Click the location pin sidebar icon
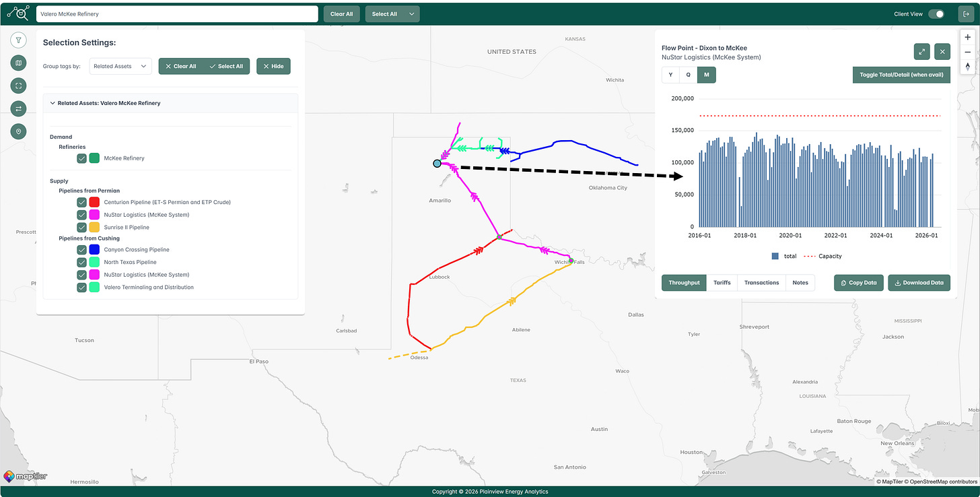 18,131
